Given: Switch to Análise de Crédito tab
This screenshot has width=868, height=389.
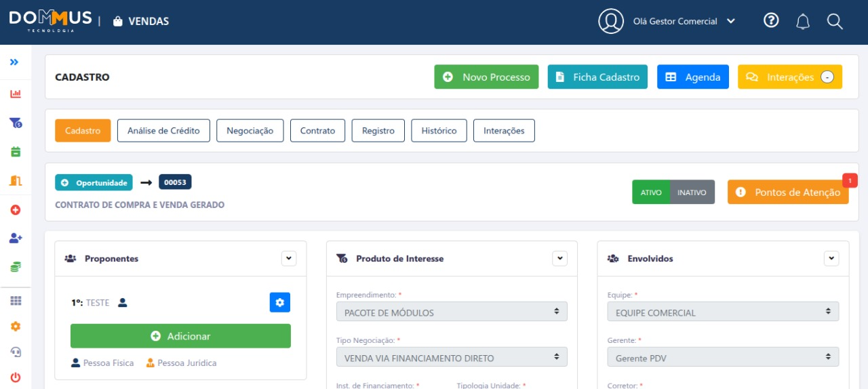Looking at the screenshot, I should coord(163,131).
